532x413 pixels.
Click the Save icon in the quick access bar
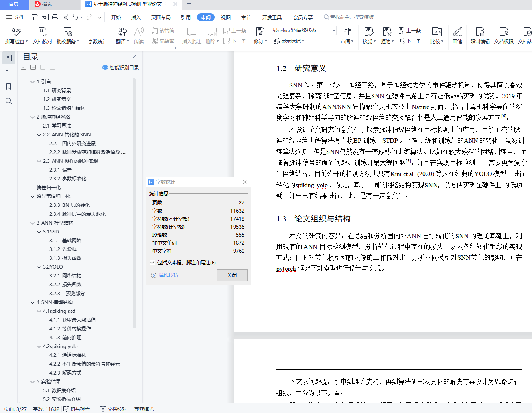point(35,17)
